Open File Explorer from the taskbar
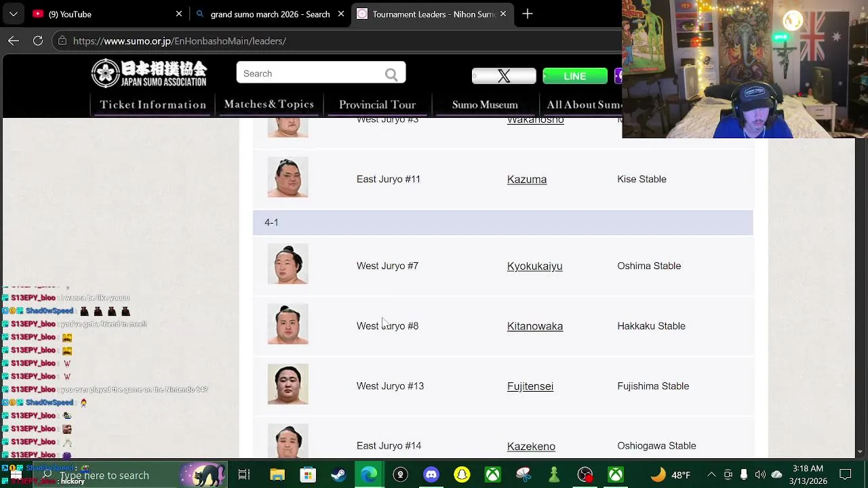Image resolution: width=868 pixels, height=488 pixels. [x=277, y=475]
